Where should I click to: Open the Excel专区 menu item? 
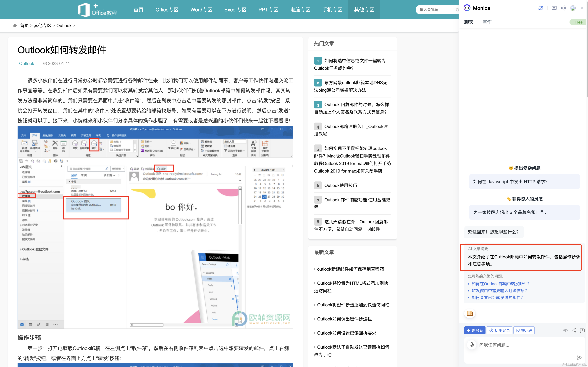point(235,10)
